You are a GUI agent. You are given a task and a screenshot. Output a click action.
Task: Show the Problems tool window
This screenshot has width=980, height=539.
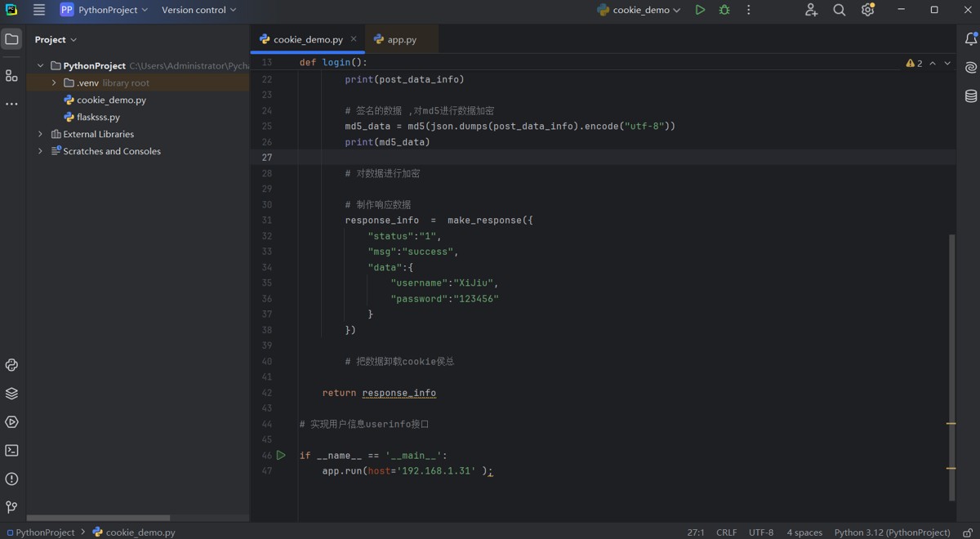point(11,479)
